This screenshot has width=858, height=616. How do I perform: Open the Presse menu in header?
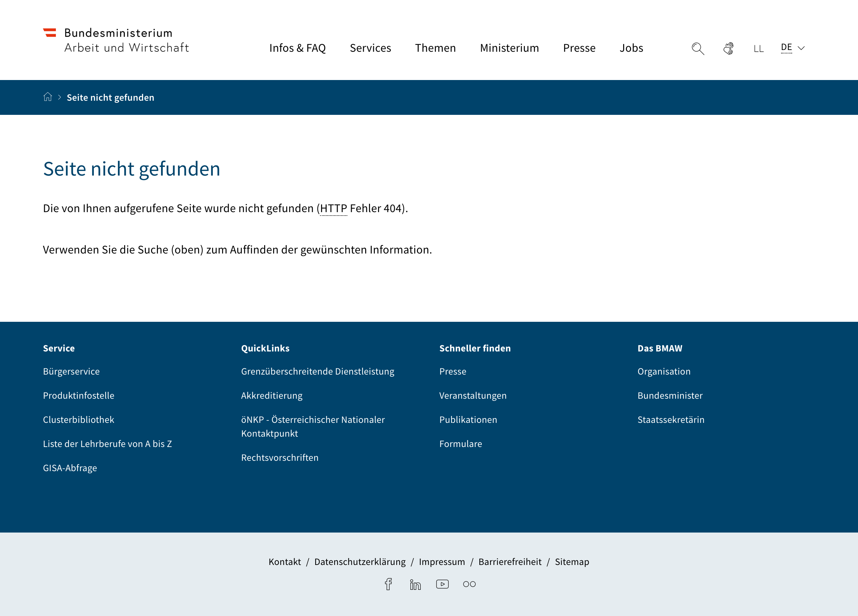pyautogui.click(x=579, y=48)
